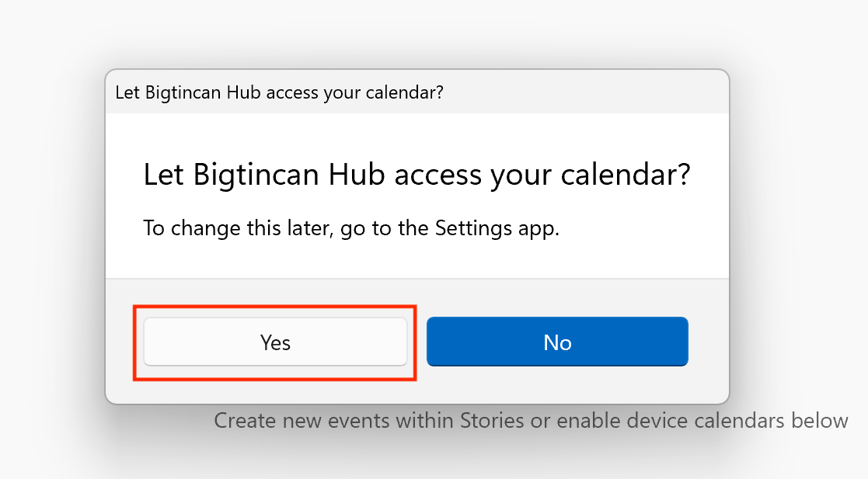868x479 pixels.
Task: Choose Yes in the permission dialog
Action: pyautogui.click(x=275, y=342)
